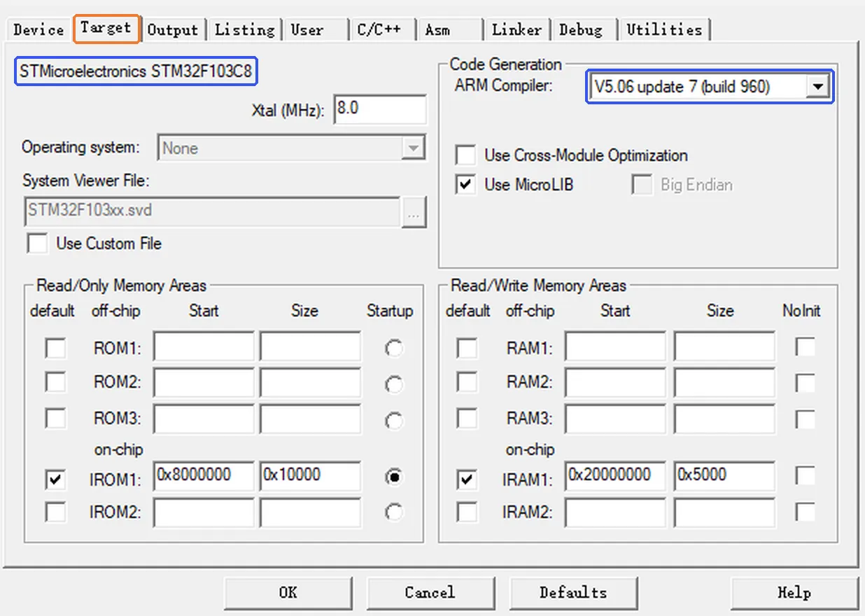Open the Utilities tab
The width and height of the screenshot is (865, 616).
pyautogui.click(x=664, y=29)
